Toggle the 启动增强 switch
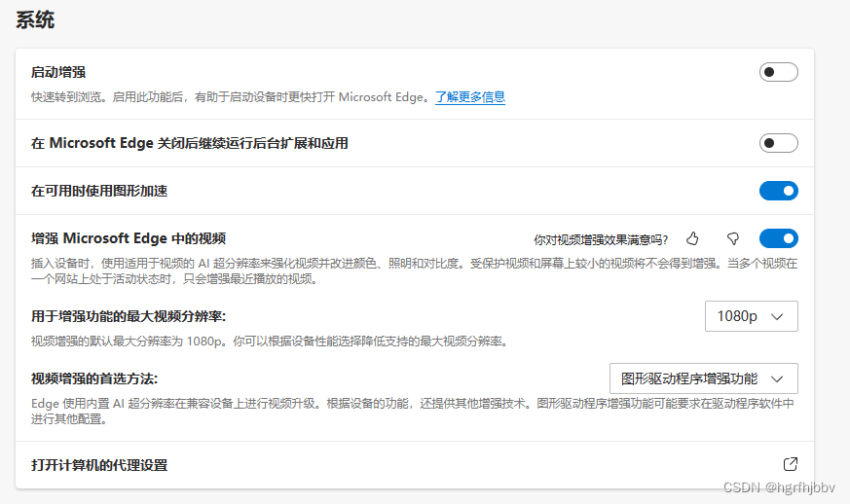Viewport: 850px width, 504px height. point(779,72)
